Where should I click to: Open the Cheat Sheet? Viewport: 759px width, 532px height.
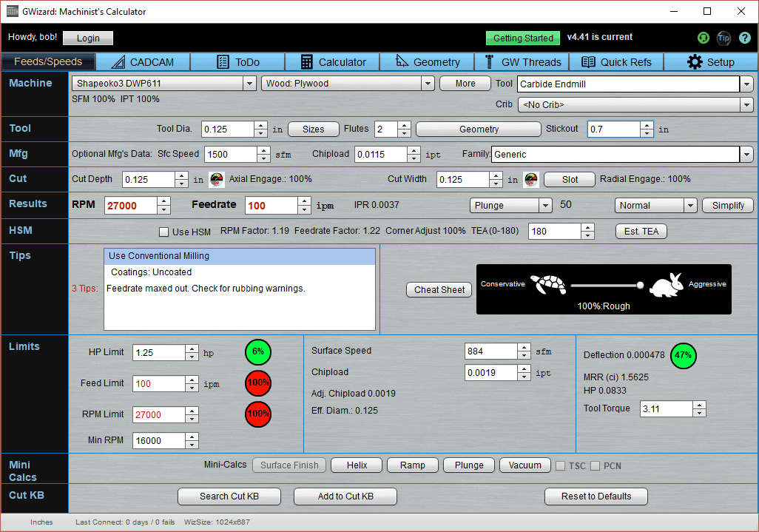tap(439, 289)
